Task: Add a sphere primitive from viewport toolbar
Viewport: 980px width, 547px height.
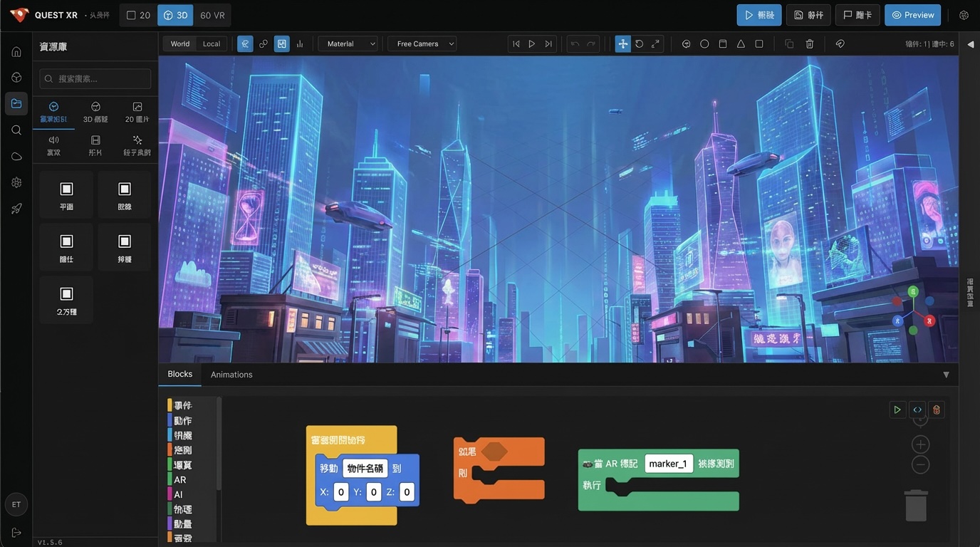Action: pos(704,43)
